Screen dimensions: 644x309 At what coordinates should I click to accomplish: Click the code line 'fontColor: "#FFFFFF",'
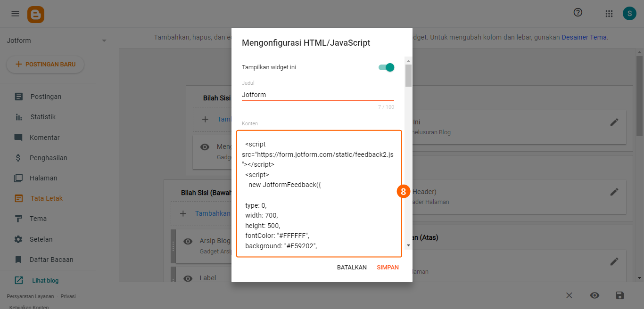[277, 236]
